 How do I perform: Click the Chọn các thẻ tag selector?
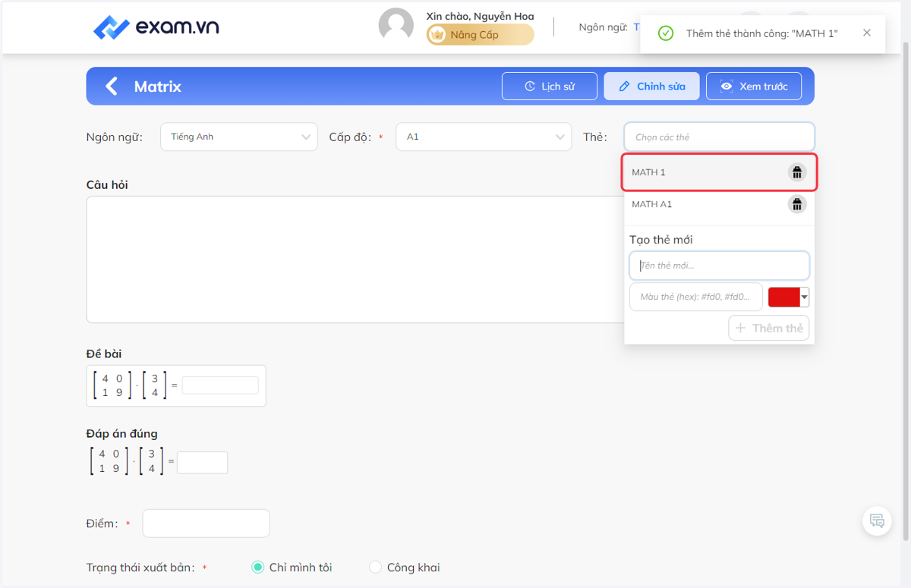pos(720,137)
